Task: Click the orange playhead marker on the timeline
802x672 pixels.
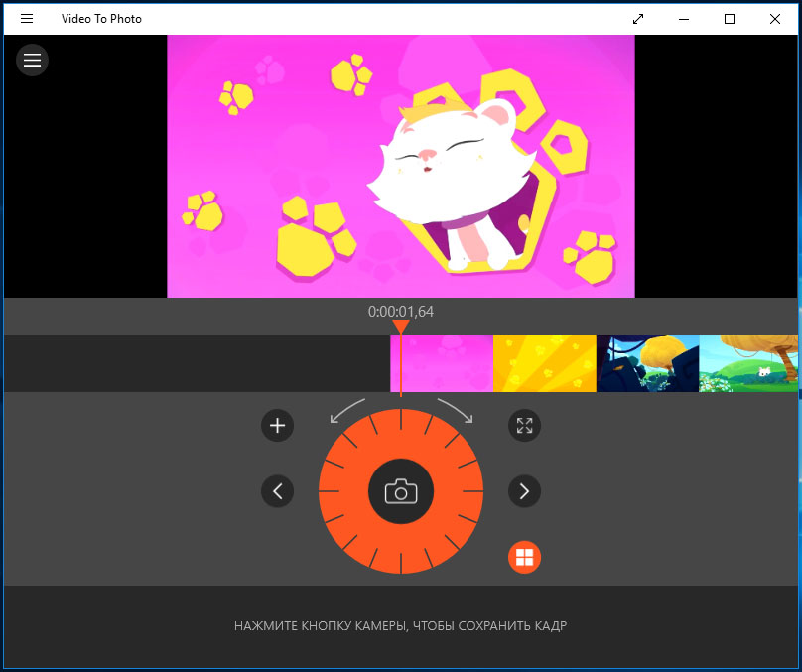Action: tap(401, 328)
